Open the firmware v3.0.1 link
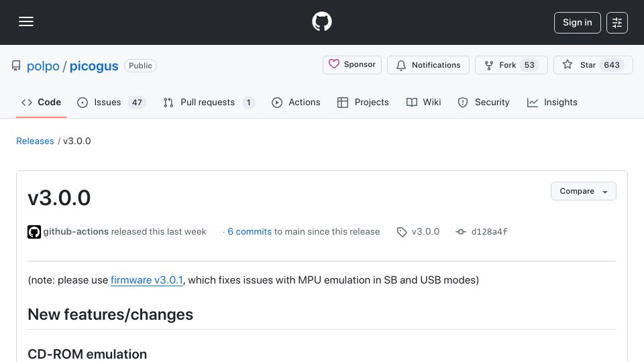The height and width of the screenshot is (362, 644). pos(147,280)
